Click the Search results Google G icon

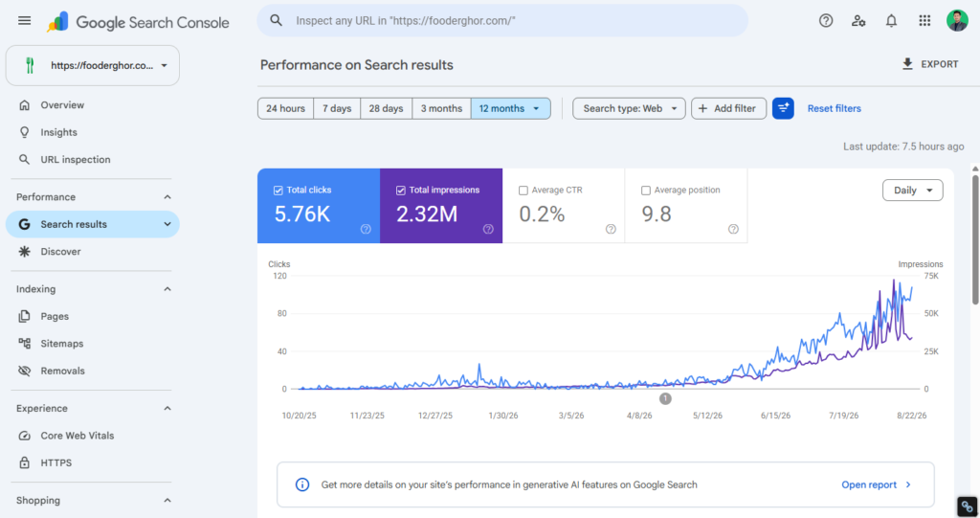click(x=24, y=224)
